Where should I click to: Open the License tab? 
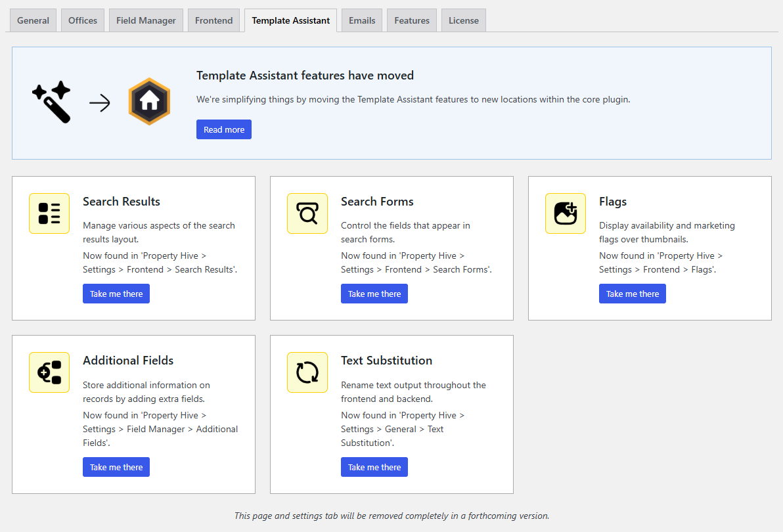pos(463,20)
